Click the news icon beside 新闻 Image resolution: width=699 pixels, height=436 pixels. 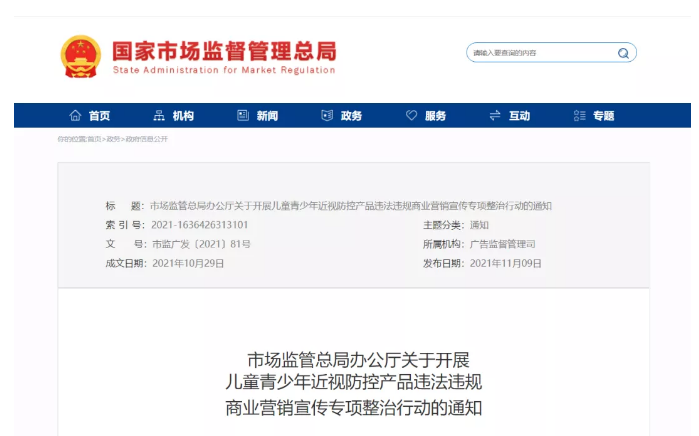(243, 115)
